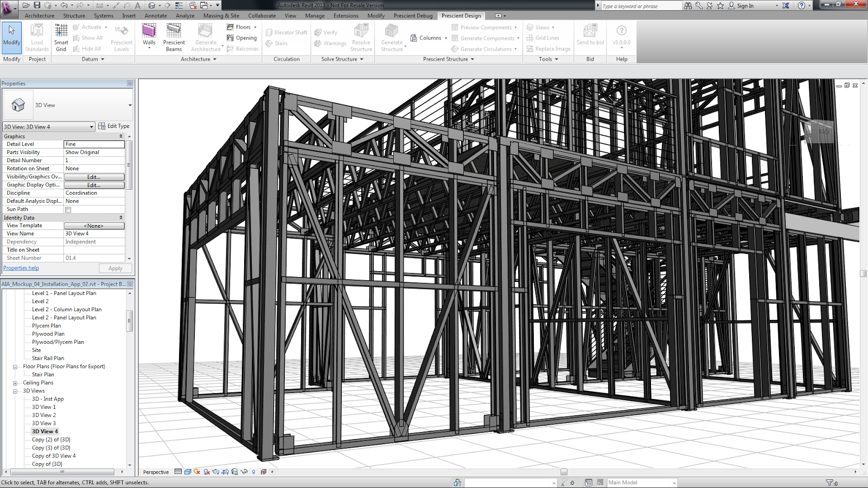Image resolution: width=868 pixels, height=488 pixels.
Task: Select the Smart Grid tool
Action: [x=61, y=38]
